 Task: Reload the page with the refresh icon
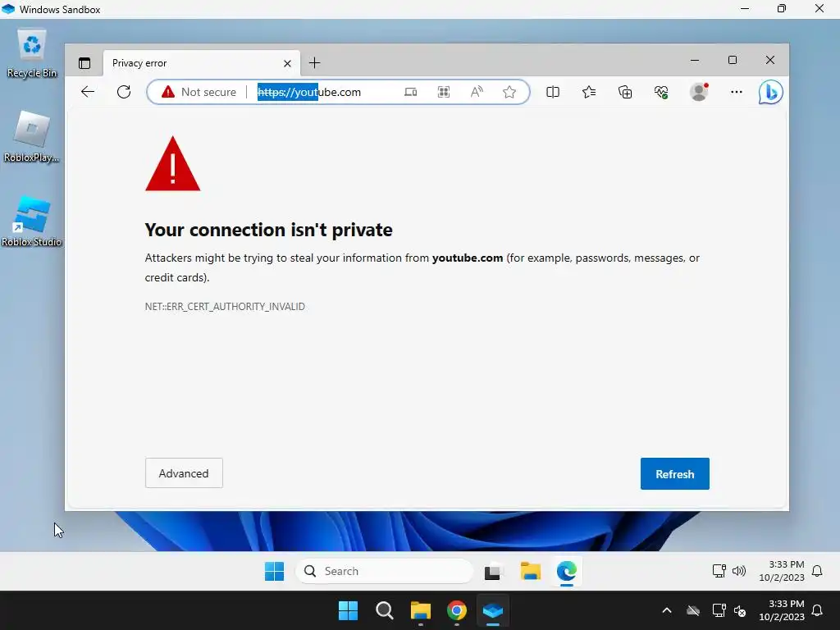pyautogui.click(x=124, y=92)
